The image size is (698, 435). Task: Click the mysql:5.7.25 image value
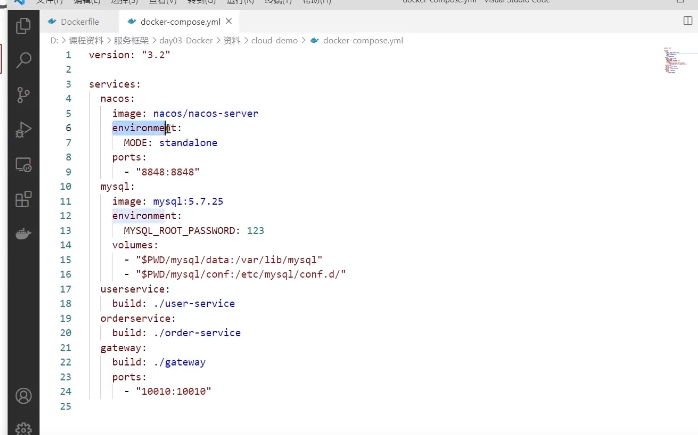click(188, 201)
